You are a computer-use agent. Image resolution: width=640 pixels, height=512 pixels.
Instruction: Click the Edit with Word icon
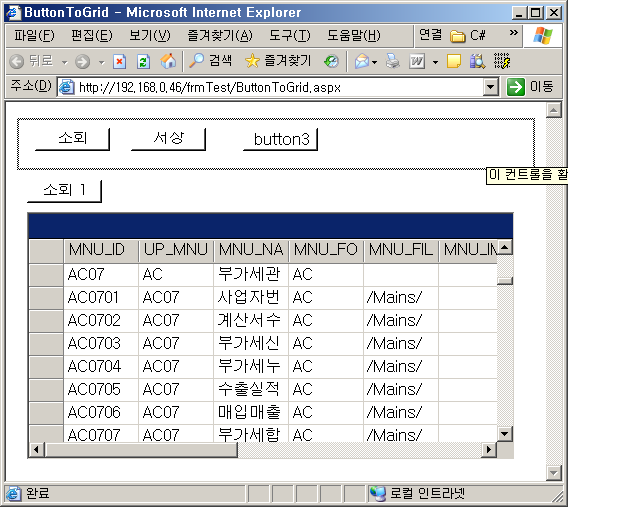(416, 61)
